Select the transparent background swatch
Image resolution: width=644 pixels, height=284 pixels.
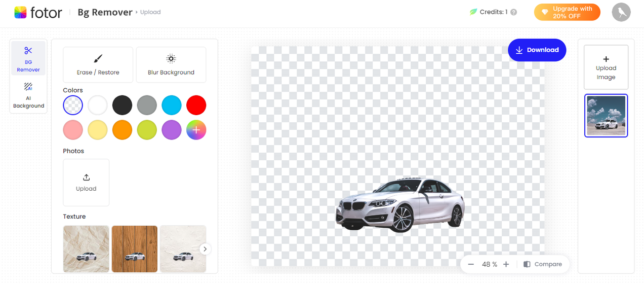coord(73,105)
